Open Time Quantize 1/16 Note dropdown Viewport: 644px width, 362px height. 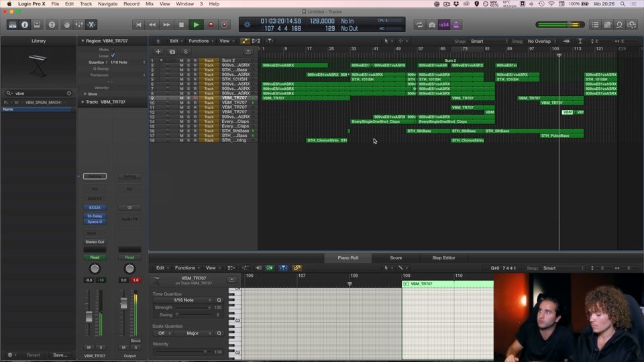(183, 300)
